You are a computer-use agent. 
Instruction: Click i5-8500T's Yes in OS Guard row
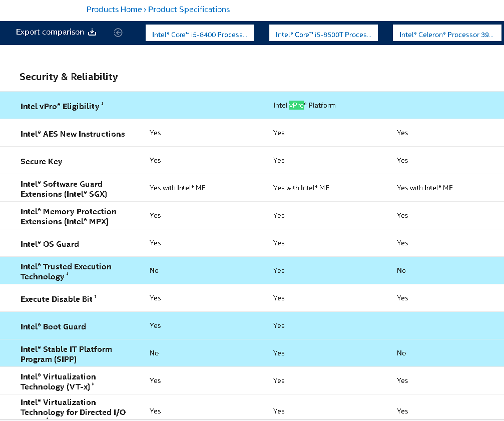(279, 243)
